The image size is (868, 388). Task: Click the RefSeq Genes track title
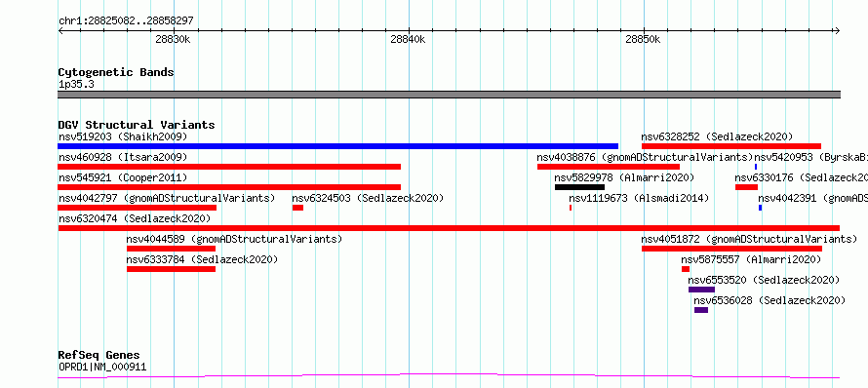coord(99,356)
